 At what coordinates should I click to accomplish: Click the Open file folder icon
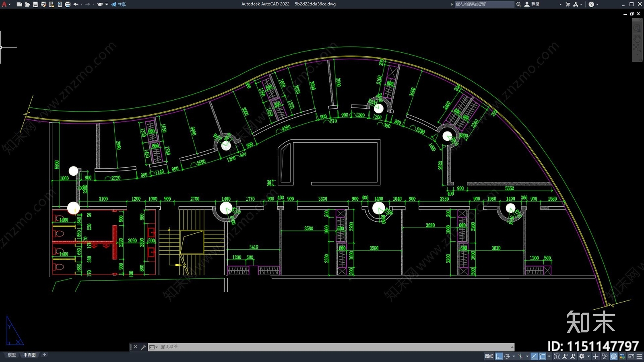click(27, 4)
